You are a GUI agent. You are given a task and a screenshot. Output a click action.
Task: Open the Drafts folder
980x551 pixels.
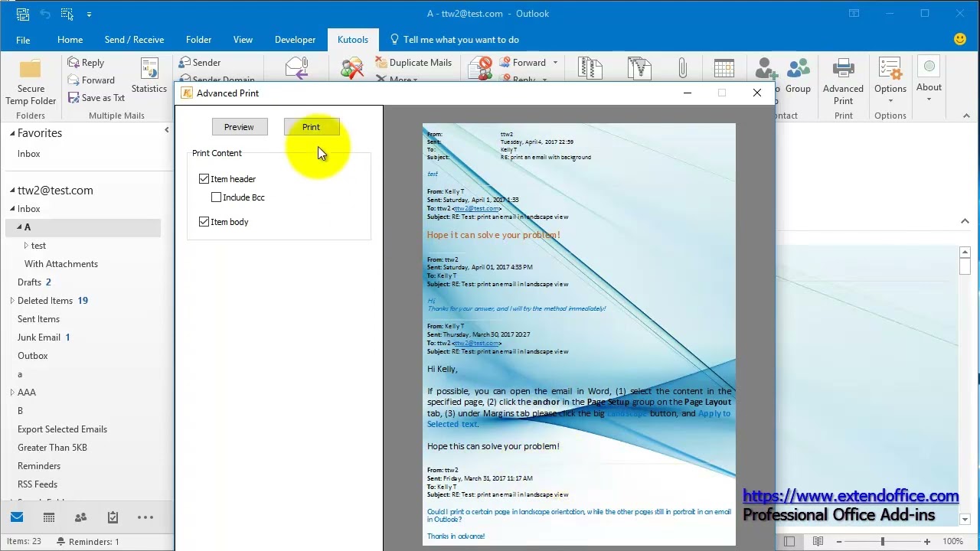[29, 282]
